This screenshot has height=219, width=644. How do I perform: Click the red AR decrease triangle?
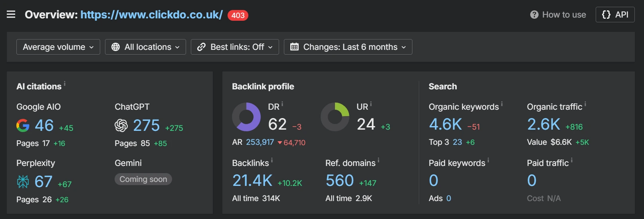click(x=280, y=143)
